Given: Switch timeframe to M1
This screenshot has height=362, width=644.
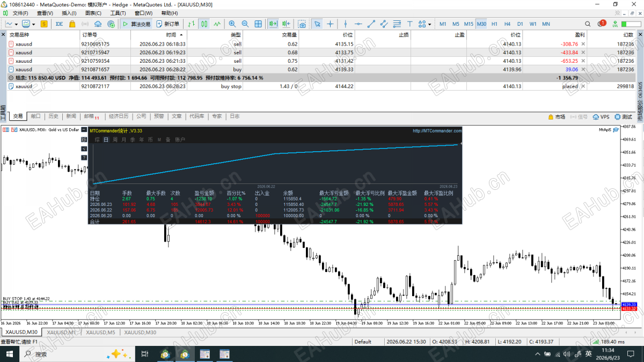Looking at the screenshot, I should point(443,24).
